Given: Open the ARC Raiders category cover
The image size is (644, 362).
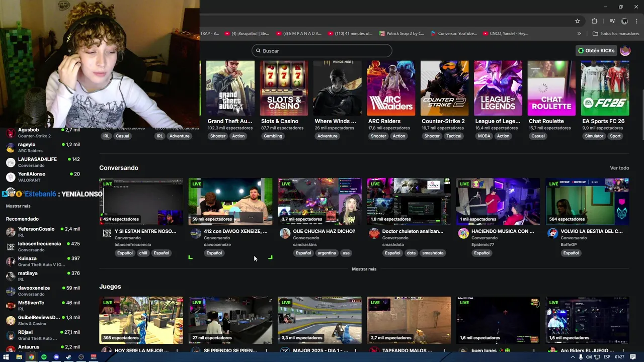Looking at the screenshot, I should tap(391, 88).
